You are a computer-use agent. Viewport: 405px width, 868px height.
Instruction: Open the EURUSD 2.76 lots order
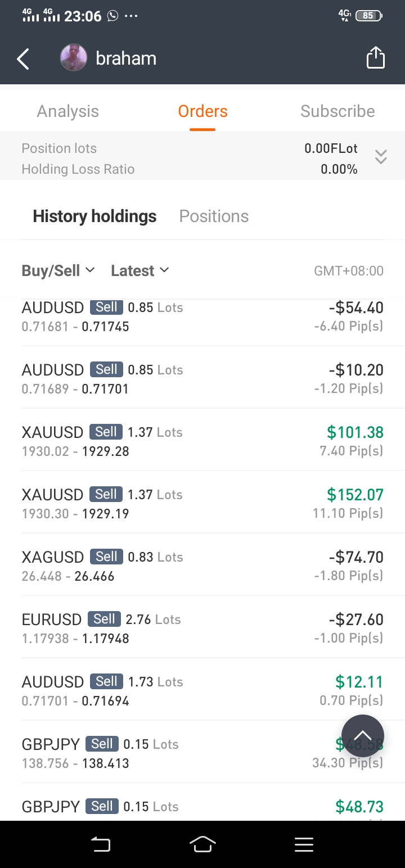point(202,627)
